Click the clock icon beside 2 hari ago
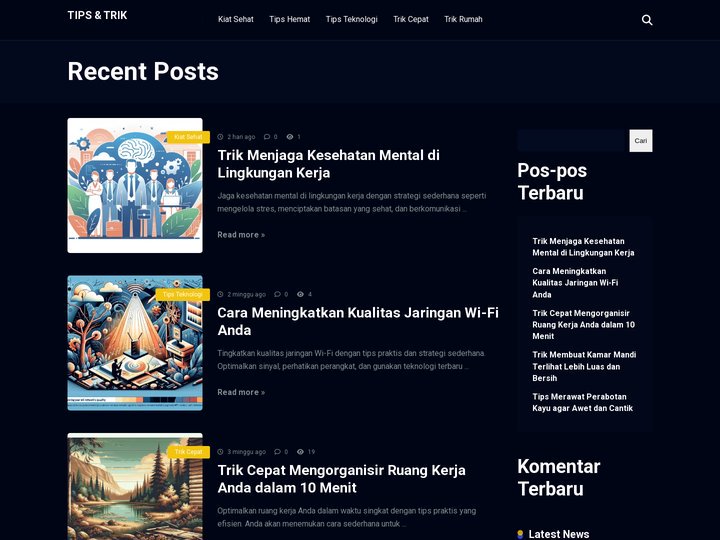720x540 pixels. pos(220,137)
